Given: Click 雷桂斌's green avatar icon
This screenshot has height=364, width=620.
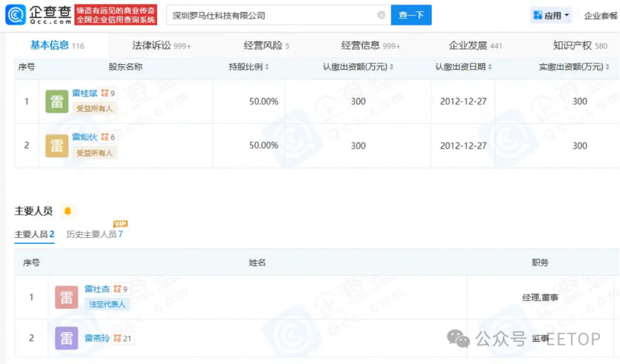Looking at the screenshot, I should (x=56, y=101).
